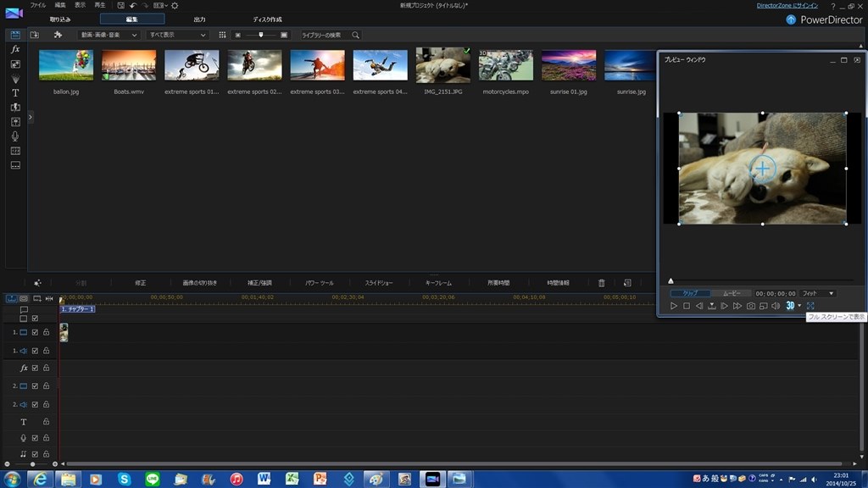Click the plug-ins puzzle piece icon
The width and height of the screenshot is (868, 488).
tap(58, 35)
